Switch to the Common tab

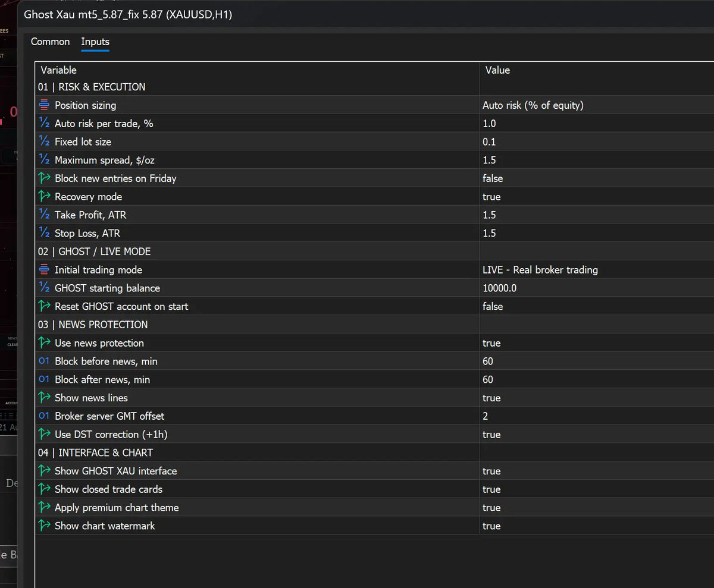50,42
